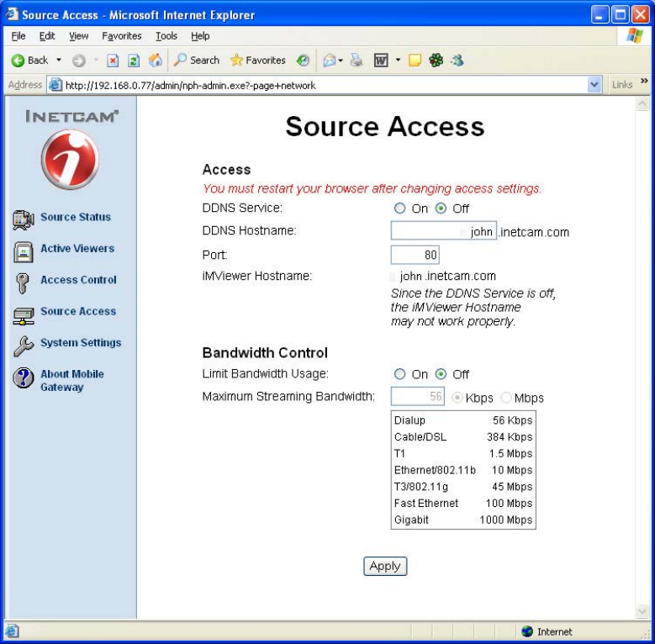The height and width of the screenshot is (644, 655).
Task: Click the Stop loading icon
Action: point(113,61)
